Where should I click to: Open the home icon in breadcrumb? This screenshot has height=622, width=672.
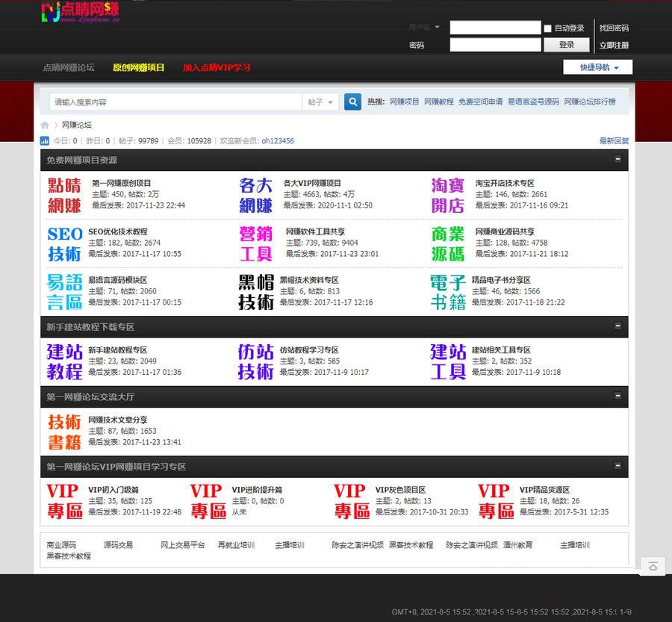[x=46, y=125]
